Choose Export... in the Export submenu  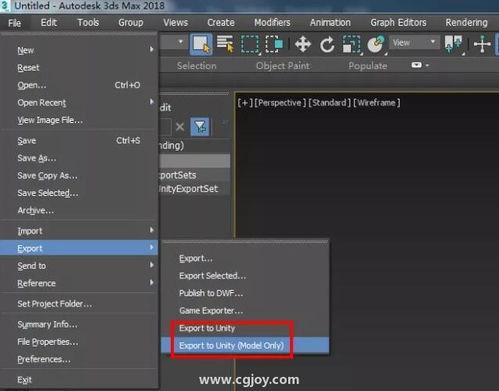[245, 259]
